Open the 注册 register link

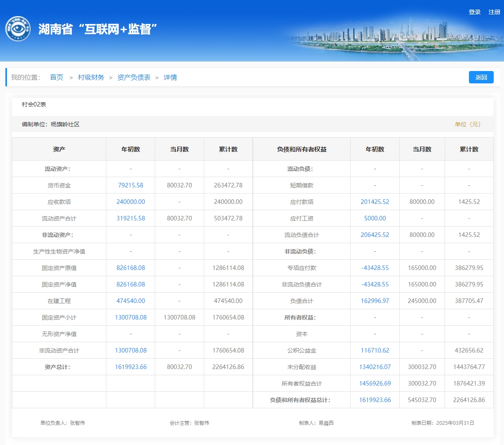tap(495, 12)
